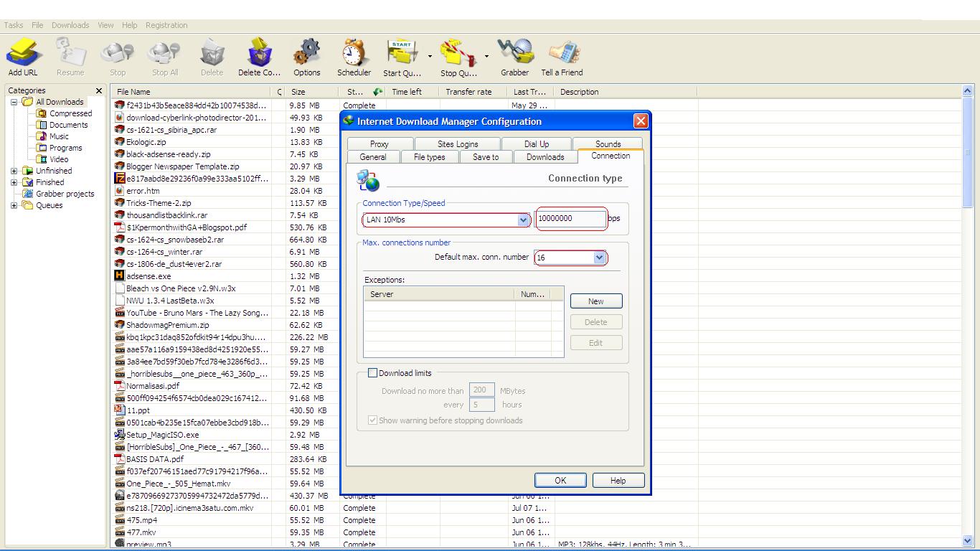Viewport: 980px width, 551px height.
Task: Switch to the Sites Logins tab
Action: tap(458, 143)
